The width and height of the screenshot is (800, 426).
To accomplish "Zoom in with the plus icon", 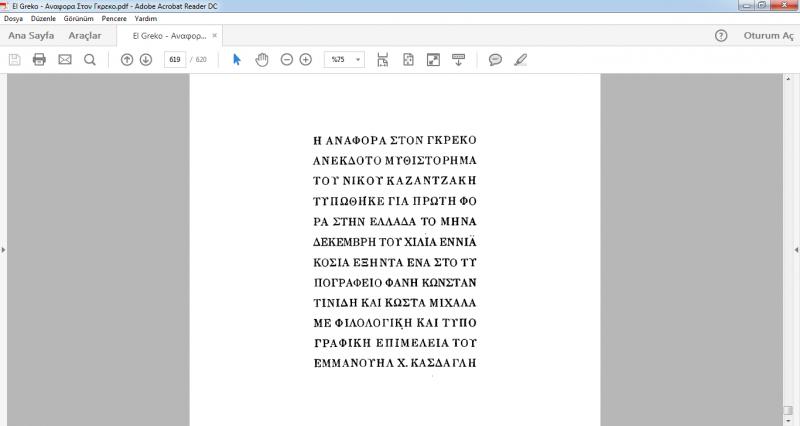I will 306,60.
